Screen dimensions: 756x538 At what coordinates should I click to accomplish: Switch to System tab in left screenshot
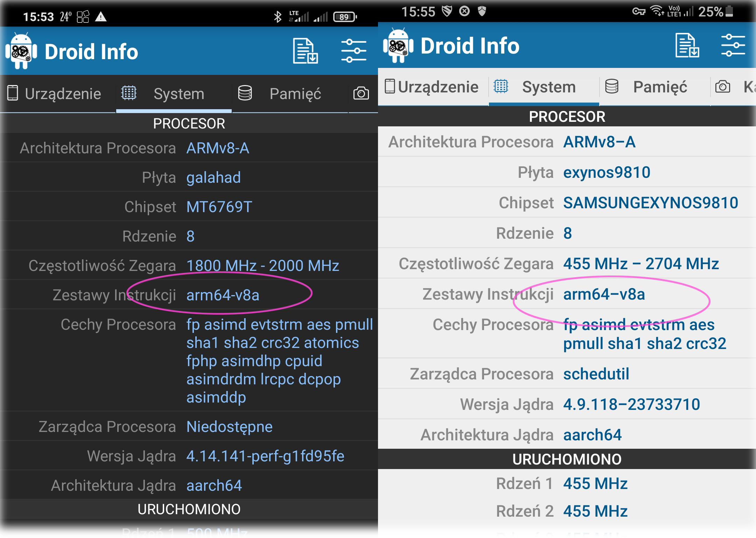tap(174, 93)
